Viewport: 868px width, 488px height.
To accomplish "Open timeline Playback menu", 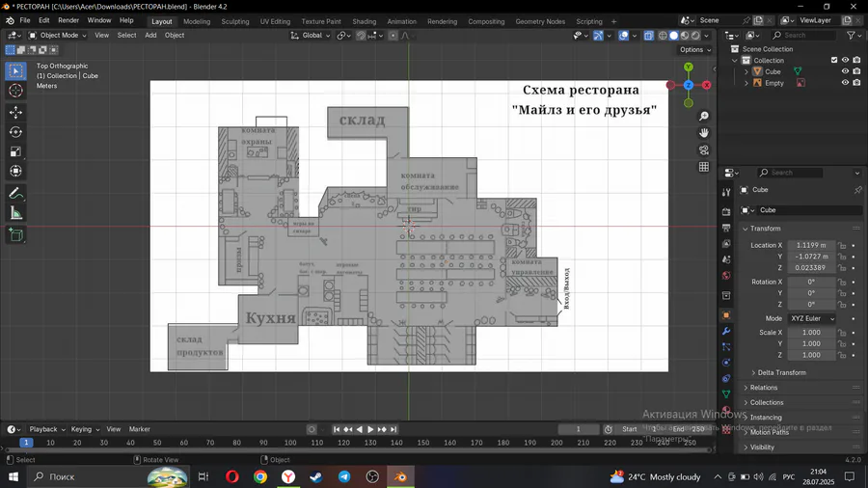I will point(46,429).
